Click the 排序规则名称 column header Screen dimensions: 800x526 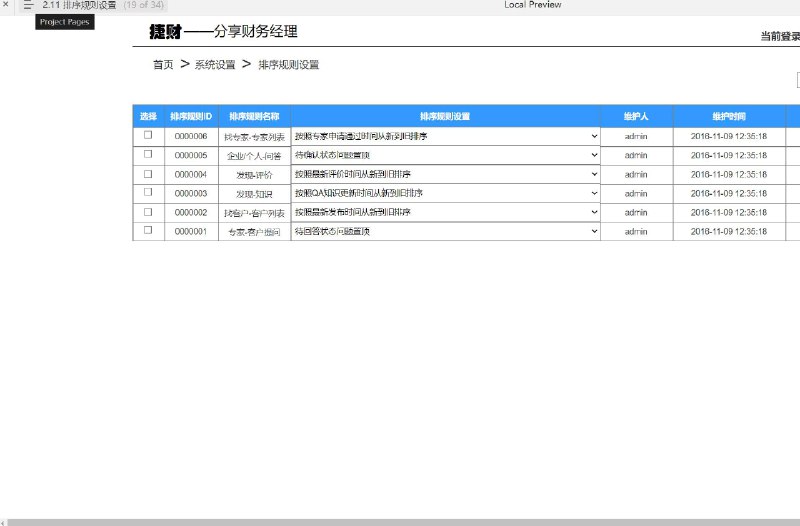pyautogui.click(x=254, y=116)
